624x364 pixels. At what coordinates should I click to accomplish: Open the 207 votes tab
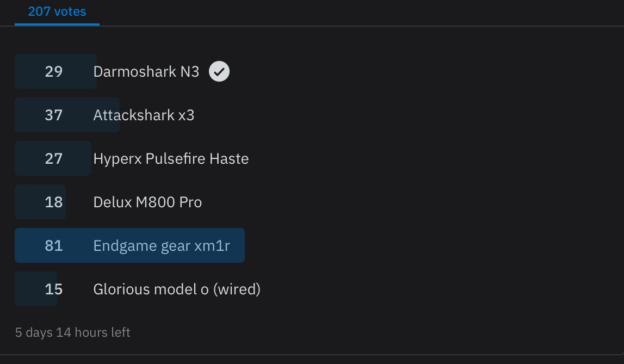pos(57,11)
